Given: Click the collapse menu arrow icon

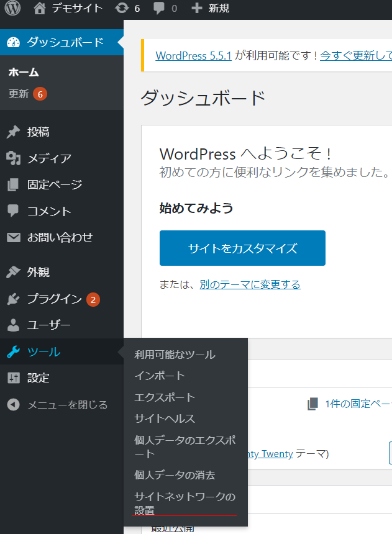Looking at the screenshot, I should click(13, 405).
